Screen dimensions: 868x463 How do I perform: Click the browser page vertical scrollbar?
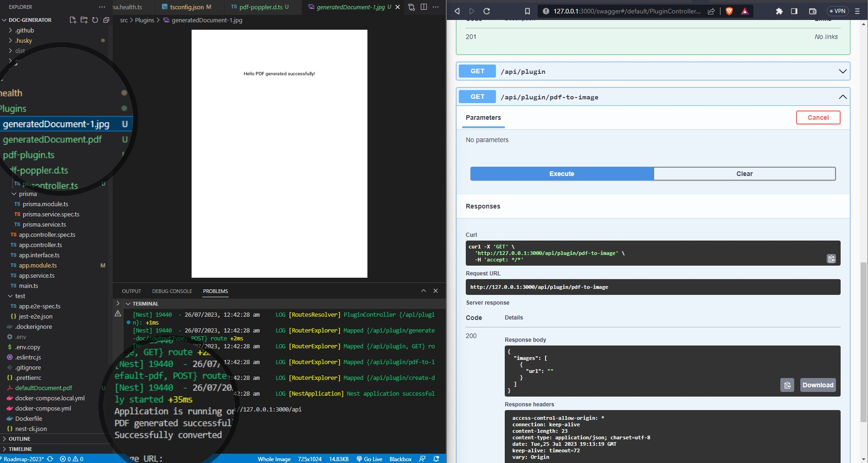tap(863, 341)
